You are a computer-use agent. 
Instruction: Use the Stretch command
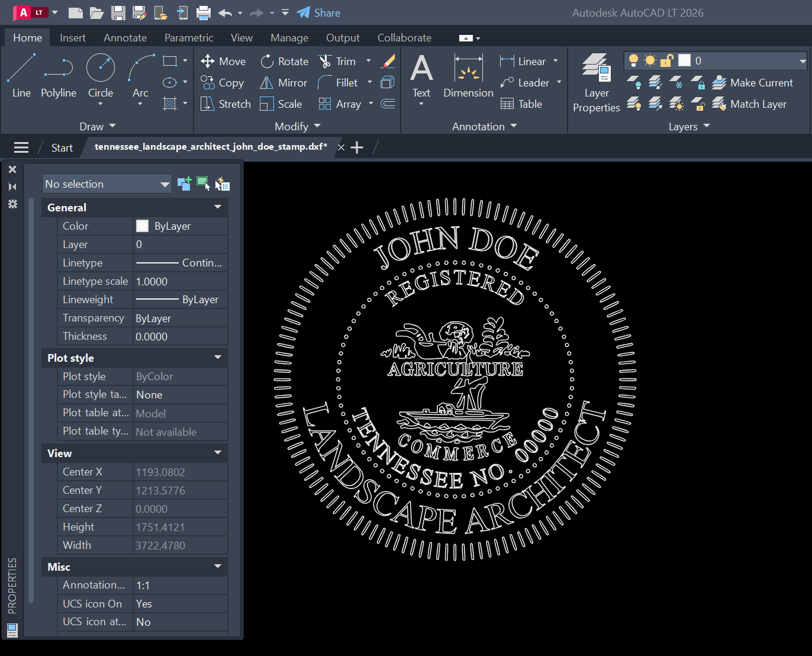click(x=225, y=104)
